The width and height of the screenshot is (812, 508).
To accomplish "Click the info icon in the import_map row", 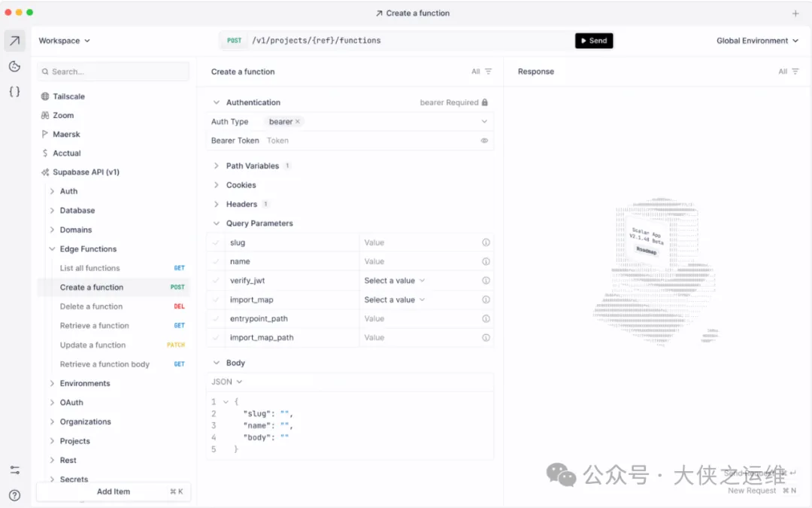I will [486, 300].
